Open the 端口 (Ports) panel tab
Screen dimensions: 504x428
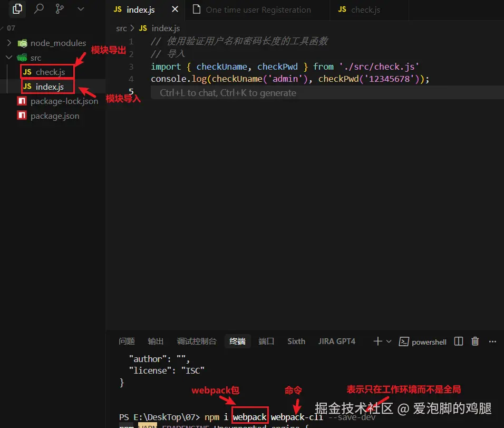(266, 341)
